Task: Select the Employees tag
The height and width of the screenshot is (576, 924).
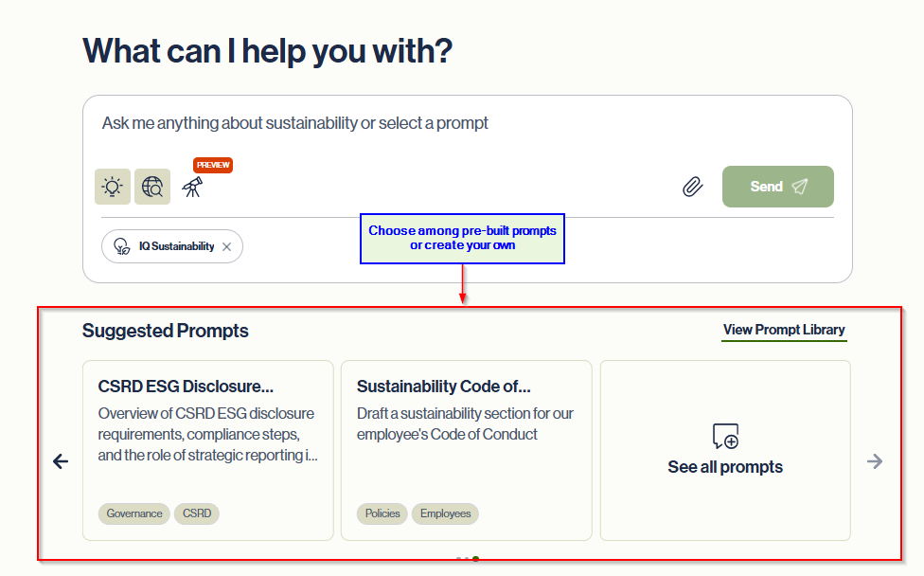Action: [446, 513]
